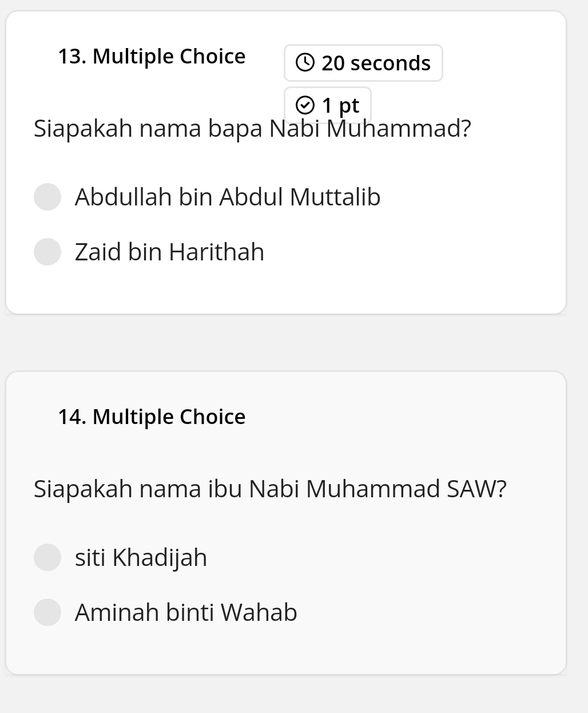Mark the Aminah binti Wahab radio button
The width and height of the screenshot is (588, 713).
(x=47, y=612)
